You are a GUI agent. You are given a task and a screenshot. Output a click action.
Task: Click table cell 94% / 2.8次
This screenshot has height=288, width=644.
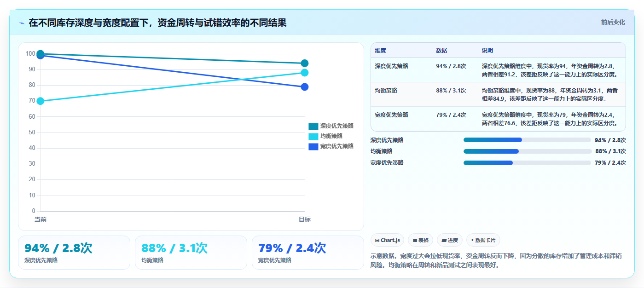tap(451, 66)
